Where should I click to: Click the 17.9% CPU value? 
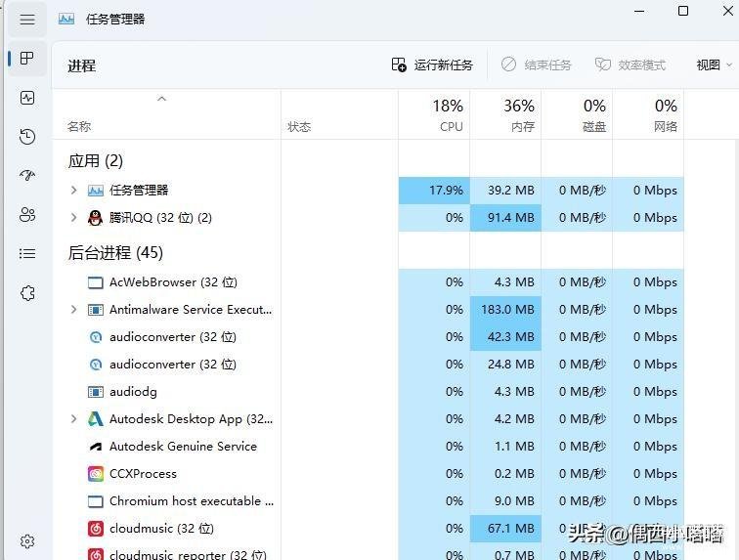[446, 191]
